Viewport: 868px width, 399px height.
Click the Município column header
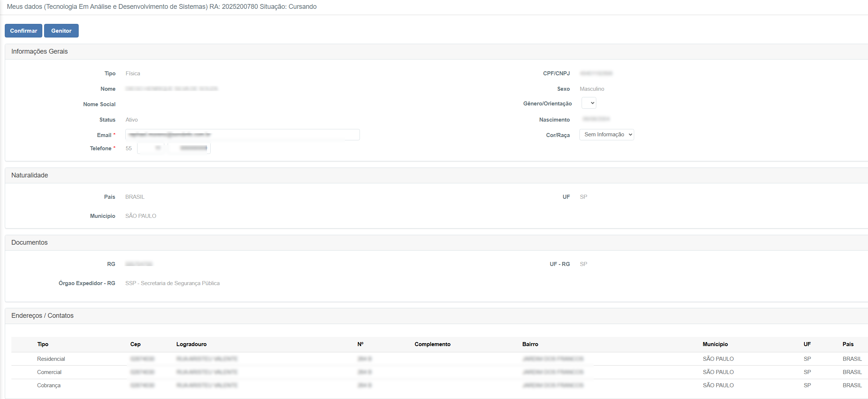pos(715,344)
